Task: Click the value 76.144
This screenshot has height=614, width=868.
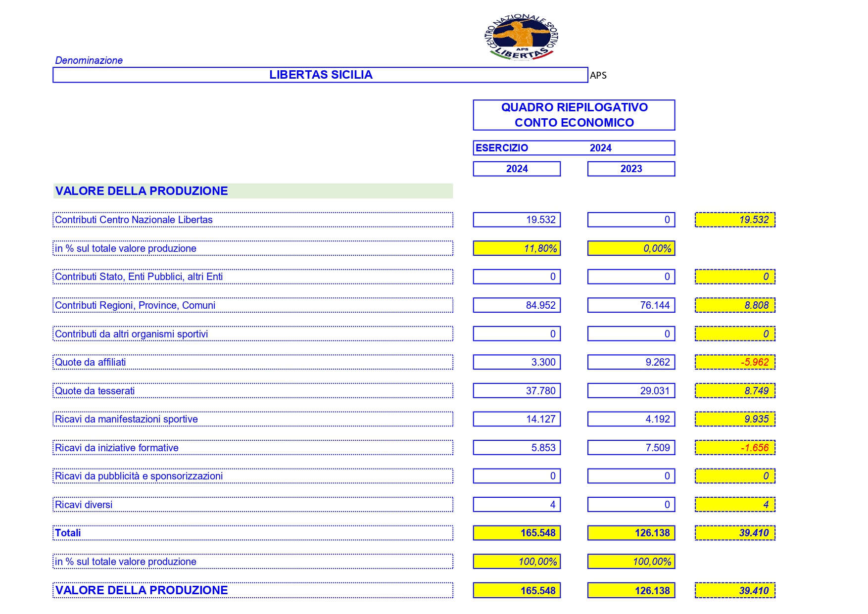Action: [x=631, y=305]
